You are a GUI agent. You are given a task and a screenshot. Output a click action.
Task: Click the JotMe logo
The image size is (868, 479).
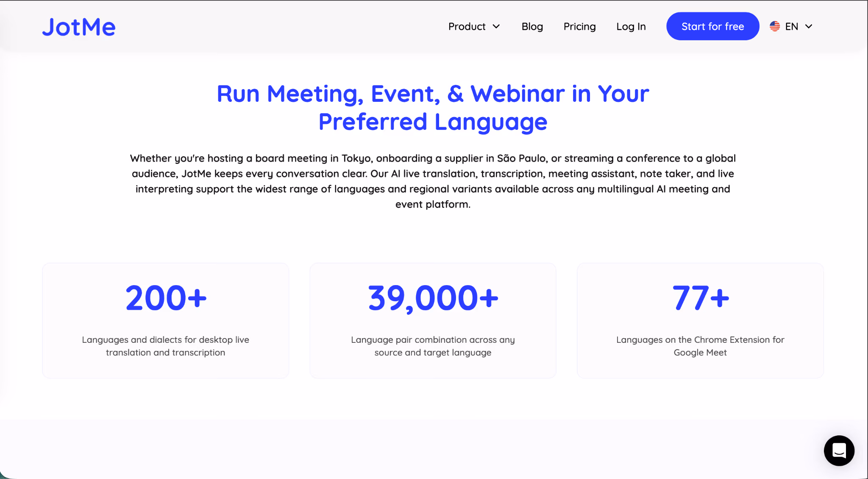79,27
